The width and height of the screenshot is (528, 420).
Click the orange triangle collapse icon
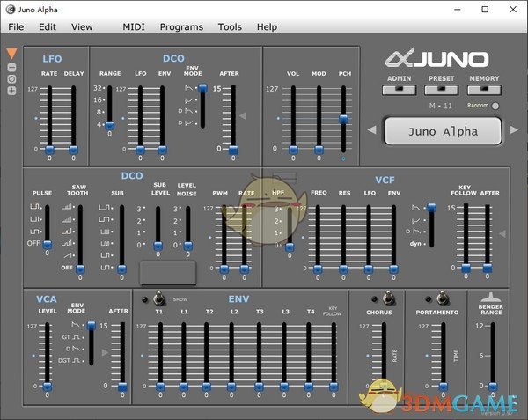pos(11,54)
